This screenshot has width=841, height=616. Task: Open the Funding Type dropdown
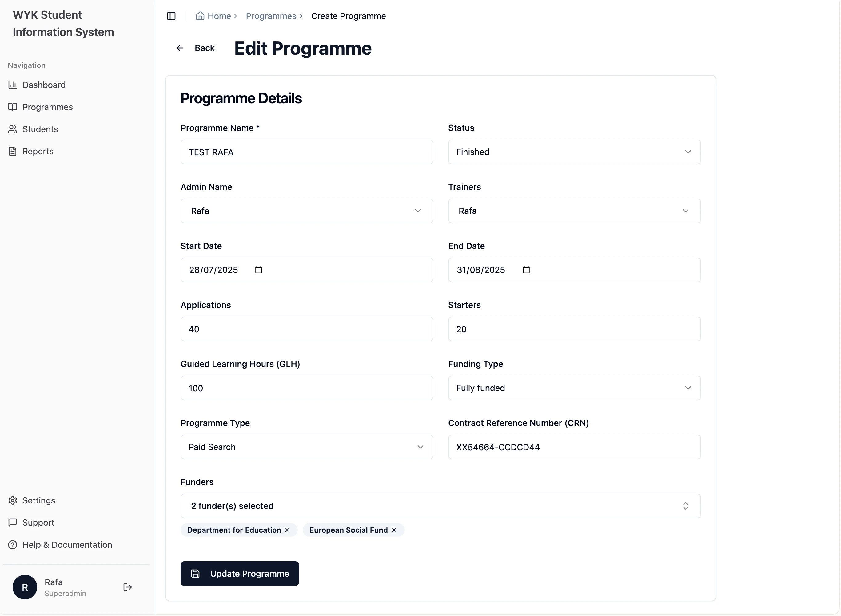point(574,388)
